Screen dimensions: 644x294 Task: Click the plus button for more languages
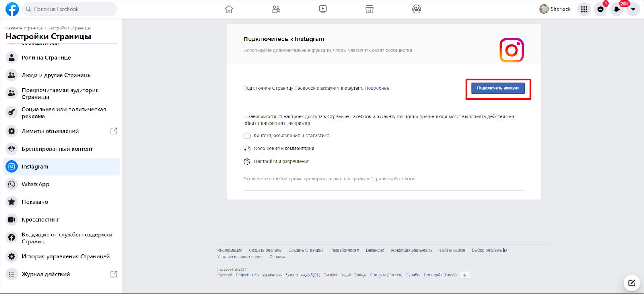(x=465, y=275)
